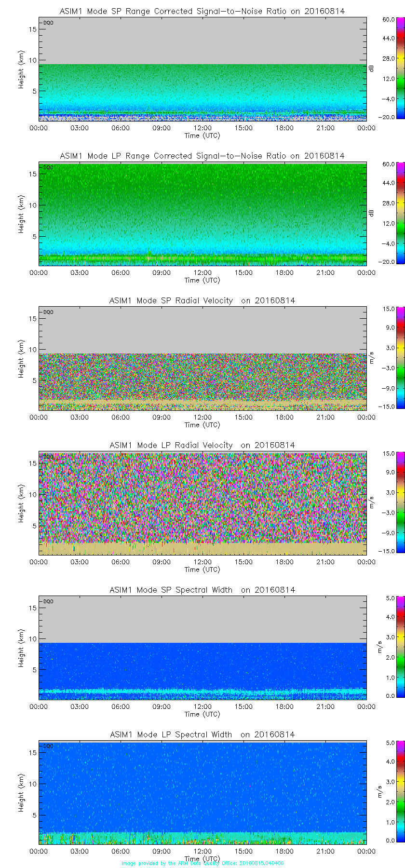
Task: Click the Mode SP Spectral Width title
Action: (202, 590)
